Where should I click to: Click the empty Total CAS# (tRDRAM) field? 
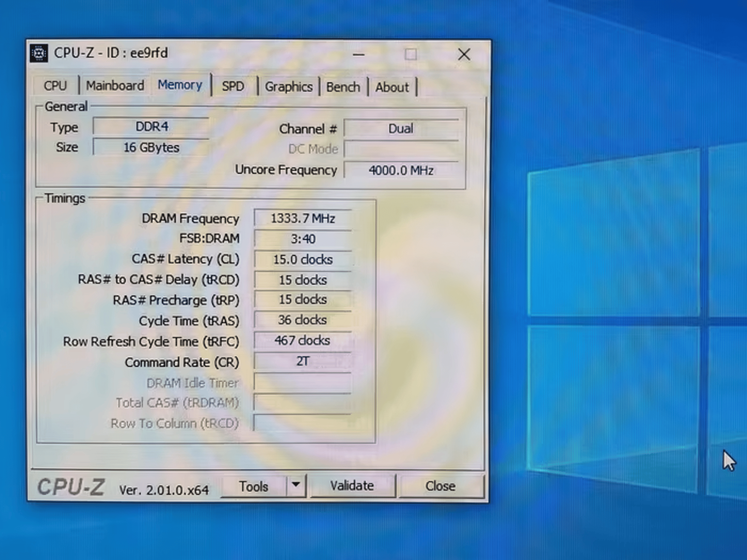coord(303,403)
